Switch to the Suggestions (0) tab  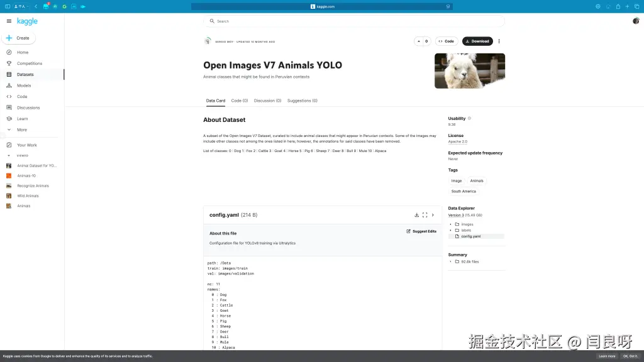[x=303, y=101]
